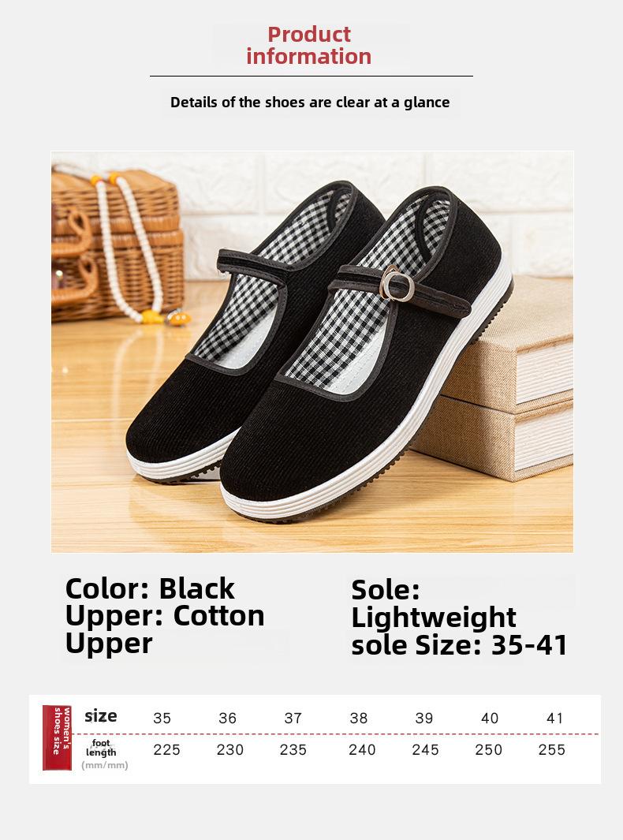Viewport: 623px width, 840px height.
Task: Click foot length value 255
Action: coord(552,749)
